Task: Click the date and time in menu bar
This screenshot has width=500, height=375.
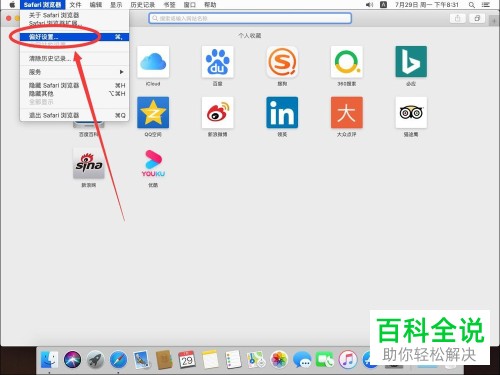Action: click(427, 5)
